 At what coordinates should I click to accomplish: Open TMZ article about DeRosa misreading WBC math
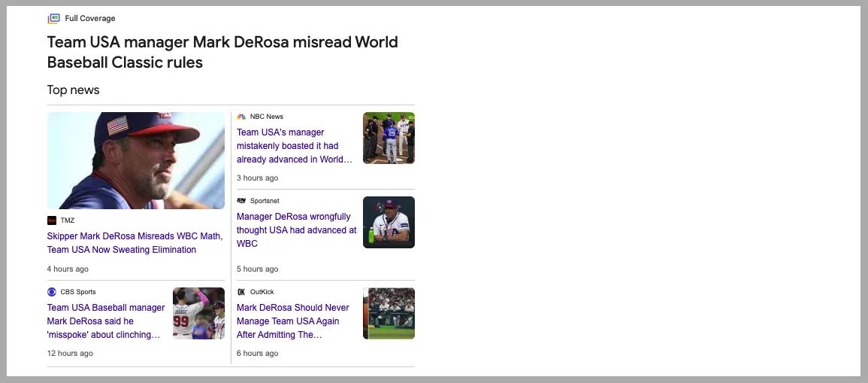(135, 243)
